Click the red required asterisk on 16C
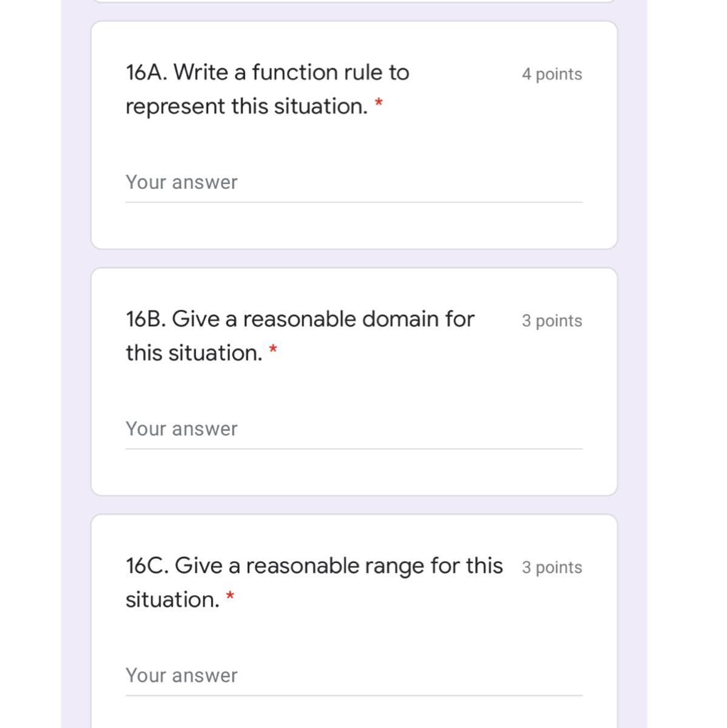This screenshot has height=728, width=727. (230, 596)
